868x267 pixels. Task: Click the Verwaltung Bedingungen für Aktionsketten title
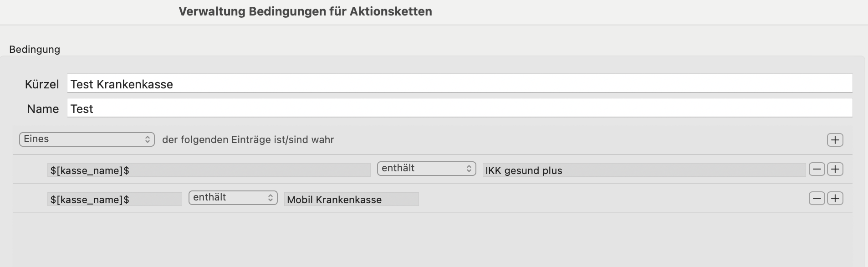[305, 11]
